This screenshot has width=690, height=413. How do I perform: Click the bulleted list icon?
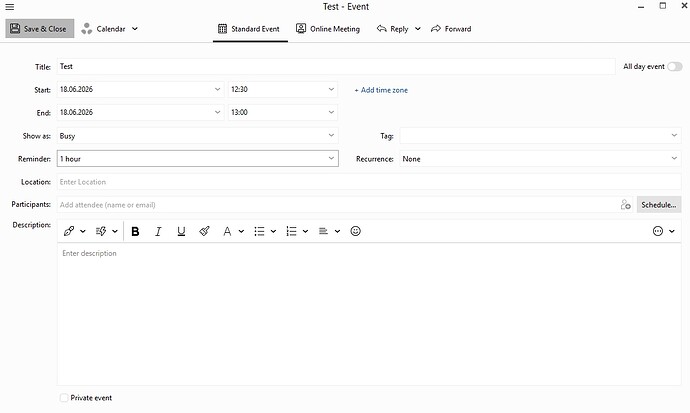click(x=259, y=231)
